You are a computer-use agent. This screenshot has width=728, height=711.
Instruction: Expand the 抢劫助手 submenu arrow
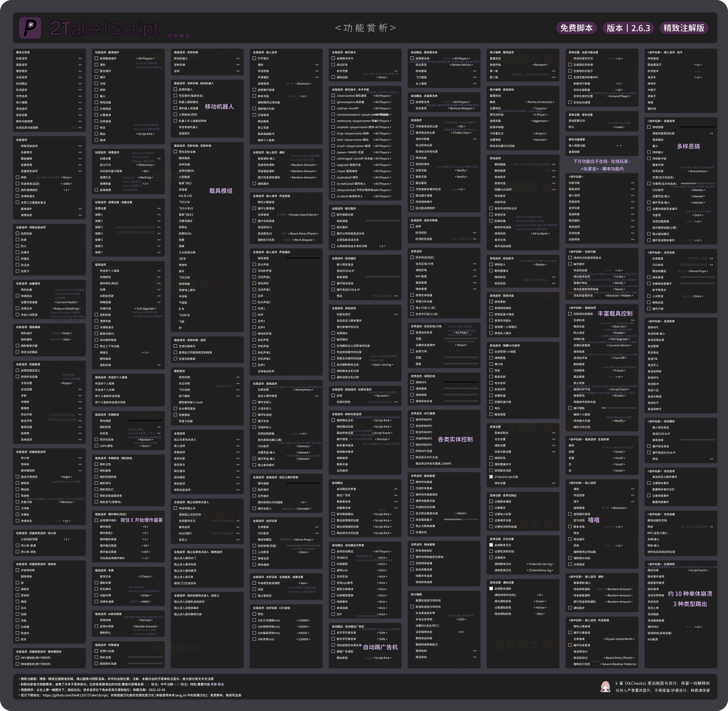point(554,177)
